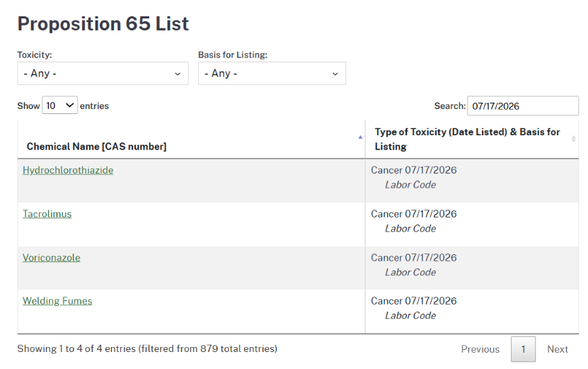Sort ascending arrow on Chemical Name column
Image resolution: width=588 pixels, height=369 pixels.
[360, 137]
